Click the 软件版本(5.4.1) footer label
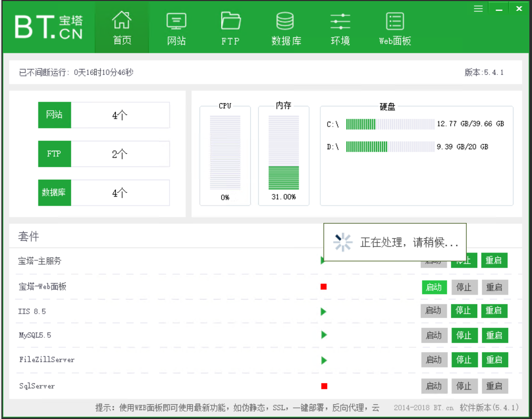Image resolution: width=532 pixels, height=419 pixels. [x=489, y=407]
